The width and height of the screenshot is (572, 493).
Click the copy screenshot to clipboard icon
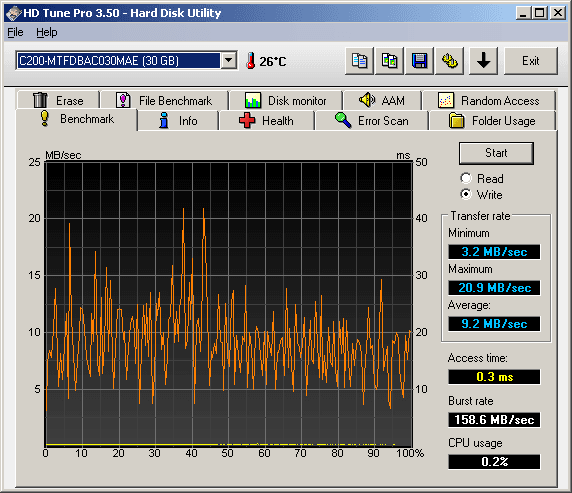390,61
